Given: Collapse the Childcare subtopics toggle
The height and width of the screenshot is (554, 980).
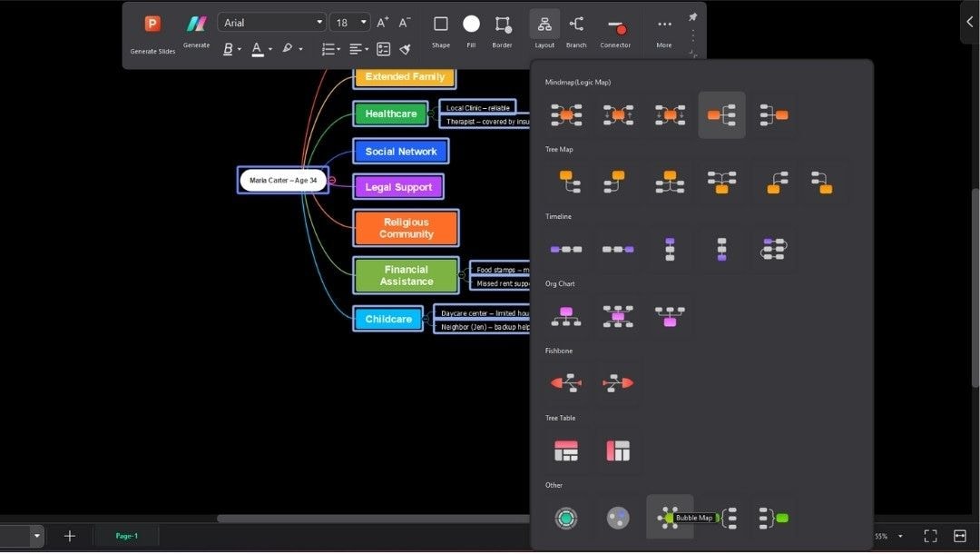Looking at the screenshot, I should pos(426,319).
